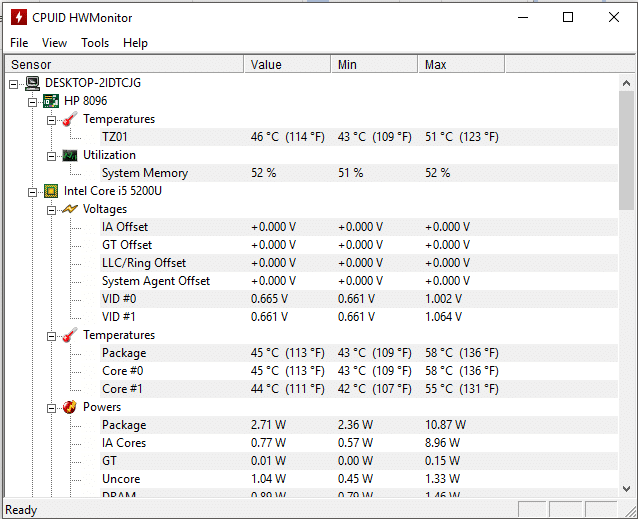Click the HWMonitor lightning bolt title icon
Viewport: 638px width, 519px height.
point(18,17)
